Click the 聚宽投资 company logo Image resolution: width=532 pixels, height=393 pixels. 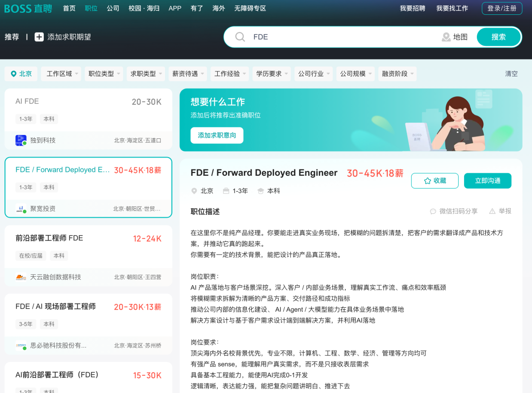click(21, 208)
